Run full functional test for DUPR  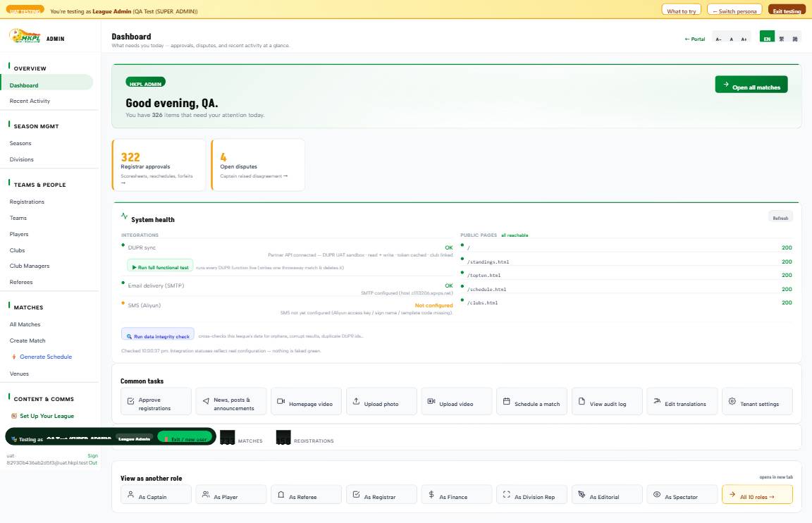160,266
